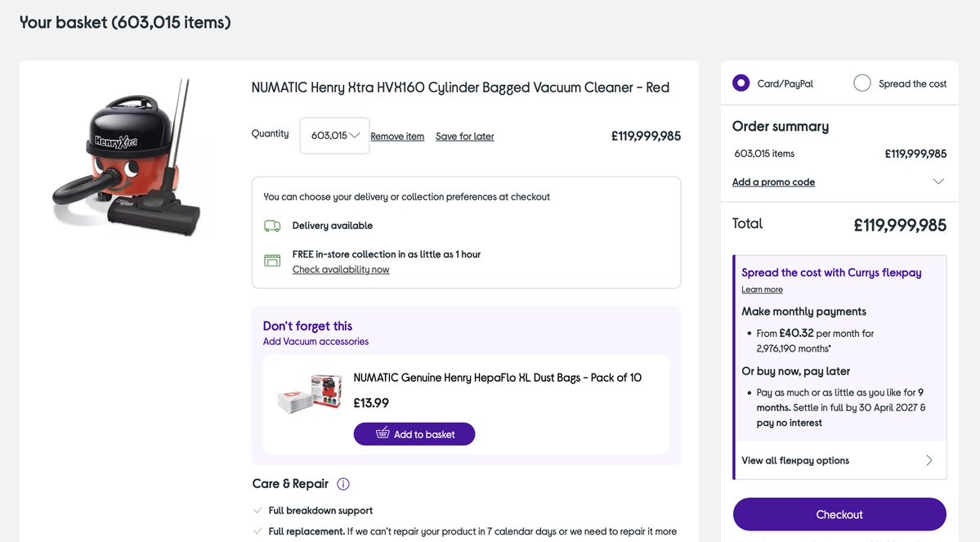Click the Quantity label

click(270, 134)
